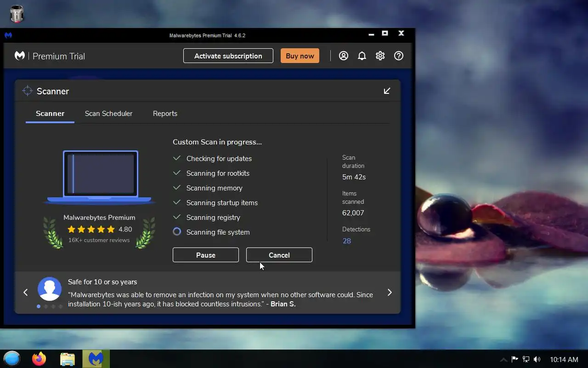Click the Buy now button
This screenshot has height=368, width=588.
pyautogui.click(x=300, y=56)
